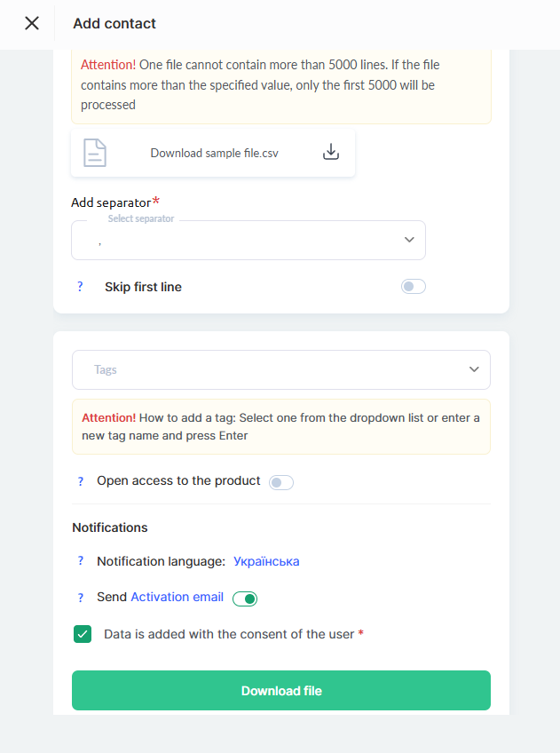The image size is (560, 753).
Task: Open help tooltip for Send Activation email
Action: tap(80, 598)
